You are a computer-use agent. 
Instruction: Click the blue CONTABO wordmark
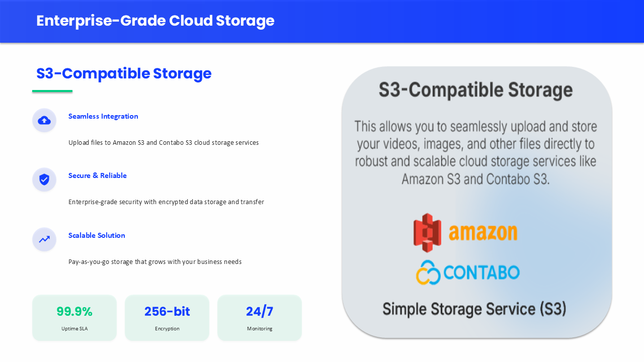[x=481, y=273]
